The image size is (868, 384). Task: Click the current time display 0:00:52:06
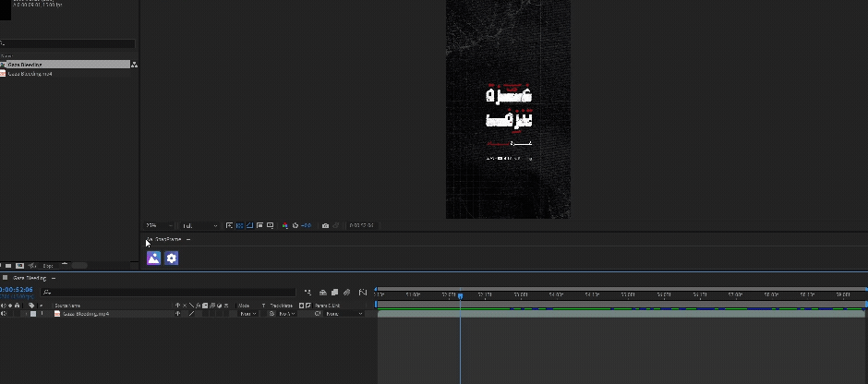17,290
